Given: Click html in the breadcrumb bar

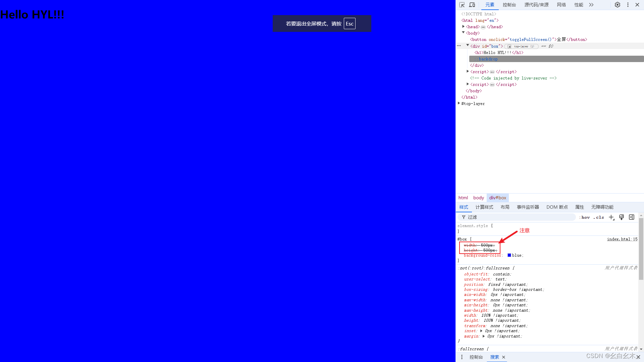Looking at the screenshot, I should (463, 198).
